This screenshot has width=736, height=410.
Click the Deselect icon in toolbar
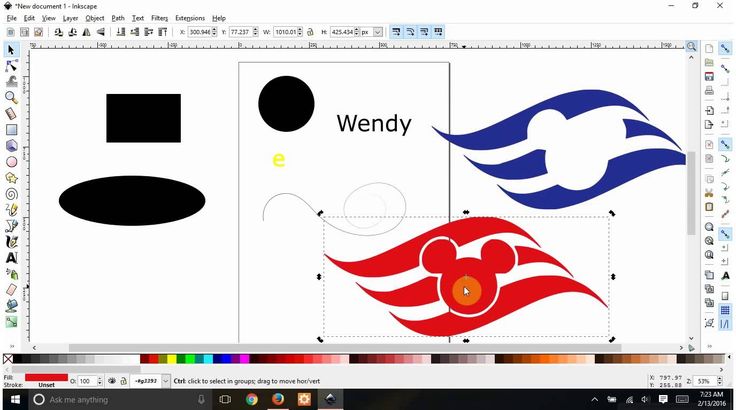(38, 32)
